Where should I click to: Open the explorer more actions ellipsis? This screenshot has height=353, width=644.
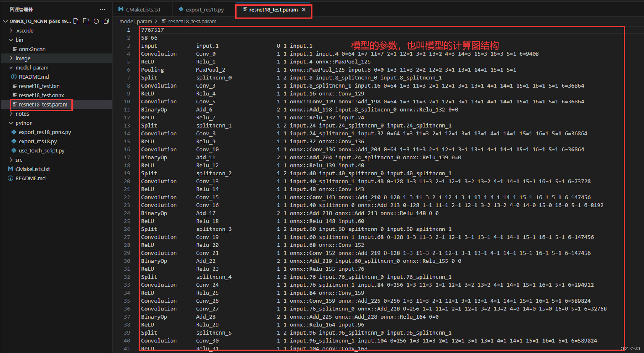pyautogui.click(x=102, y=10)
